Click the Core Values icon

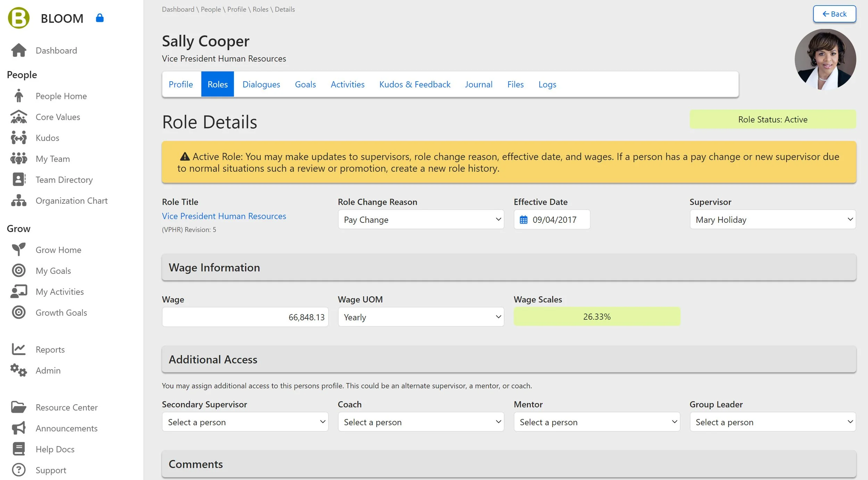(x=19, y=117)
